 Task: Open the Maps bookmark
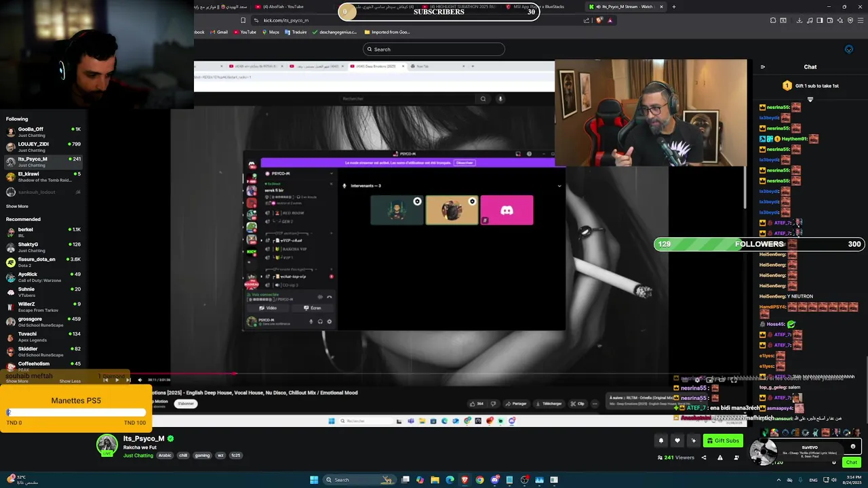pyautogui.click(x=271, y=32)
